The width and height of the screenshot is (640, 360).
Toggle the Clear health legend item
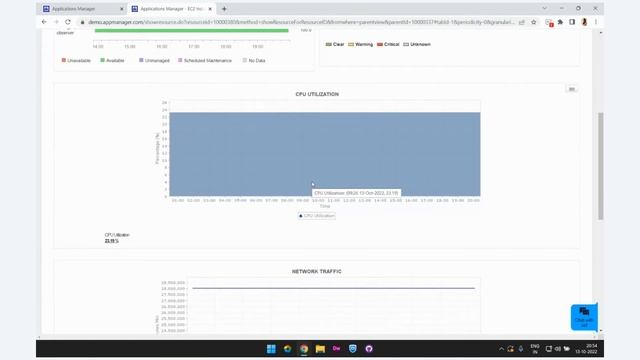335,44
